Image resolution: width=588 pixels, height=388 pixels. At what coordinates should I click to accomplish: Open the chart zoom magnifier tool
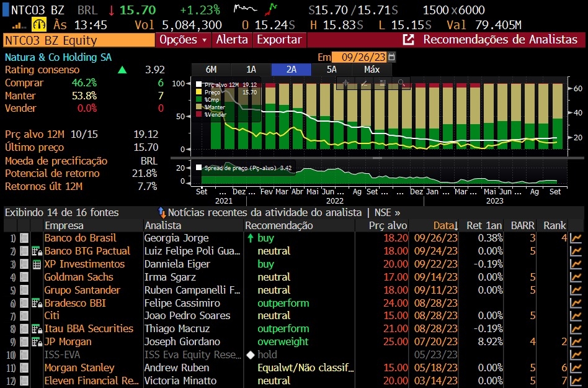[402, 83]
